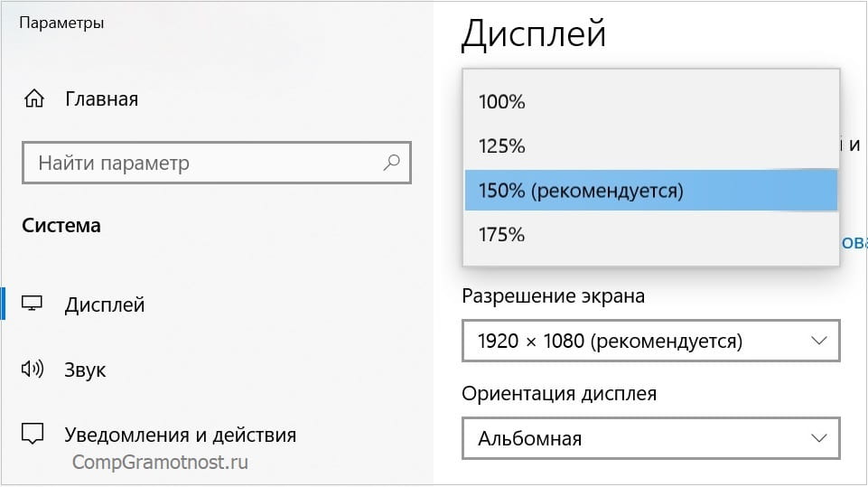
Task: Click the magnifier icon in search box
Action: click(391, 164)
